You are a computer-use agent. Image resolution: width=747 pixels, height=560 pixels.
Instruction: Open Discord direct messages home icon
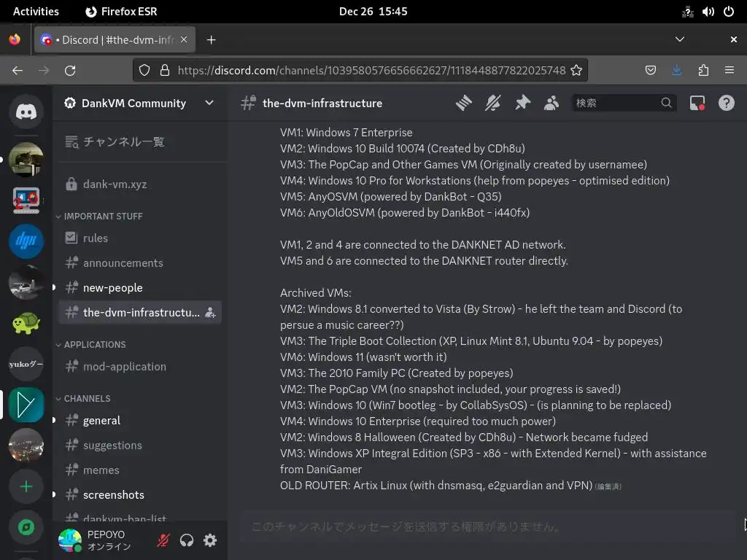coord(26,112)
